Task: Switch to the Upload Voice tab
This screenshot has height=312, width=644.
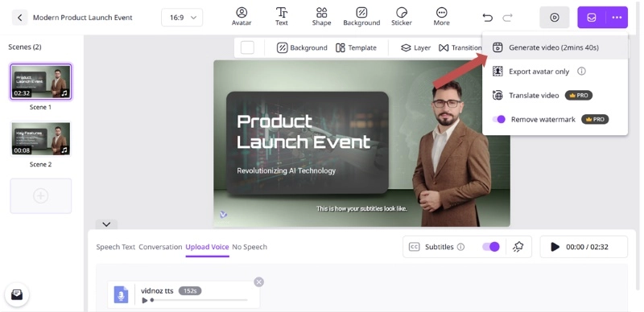Action: pyautogui.click(x=207, y=247)
